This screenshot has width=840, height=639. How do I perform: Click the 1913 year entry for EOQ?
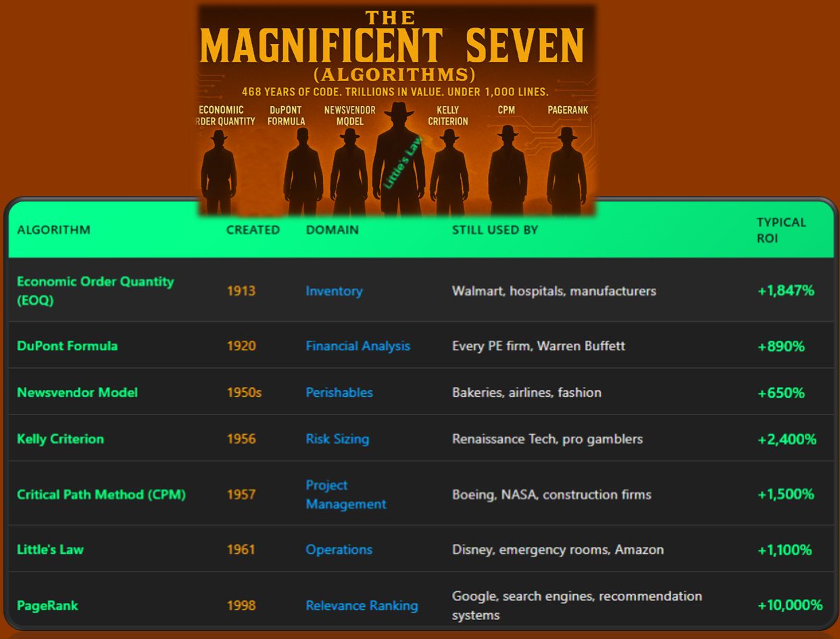(x=242, y=291)
